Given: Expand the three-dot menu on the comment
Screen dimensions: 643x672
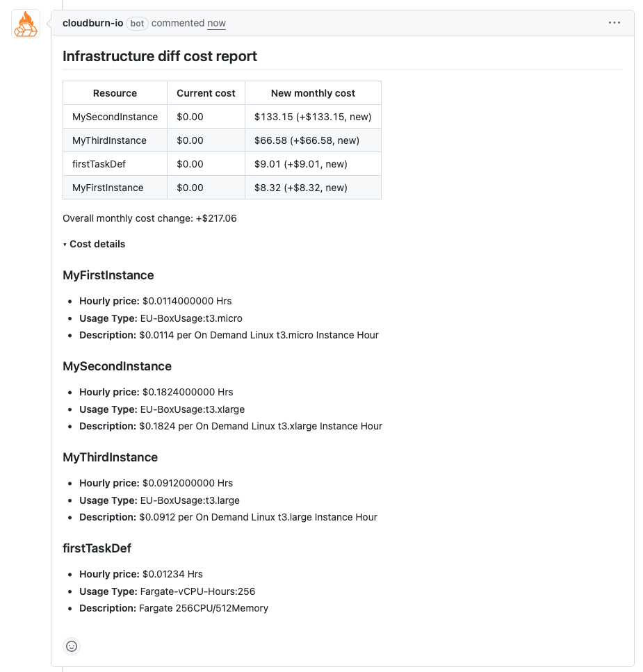Looking at the screenshot, I should (x=614, y=22).
